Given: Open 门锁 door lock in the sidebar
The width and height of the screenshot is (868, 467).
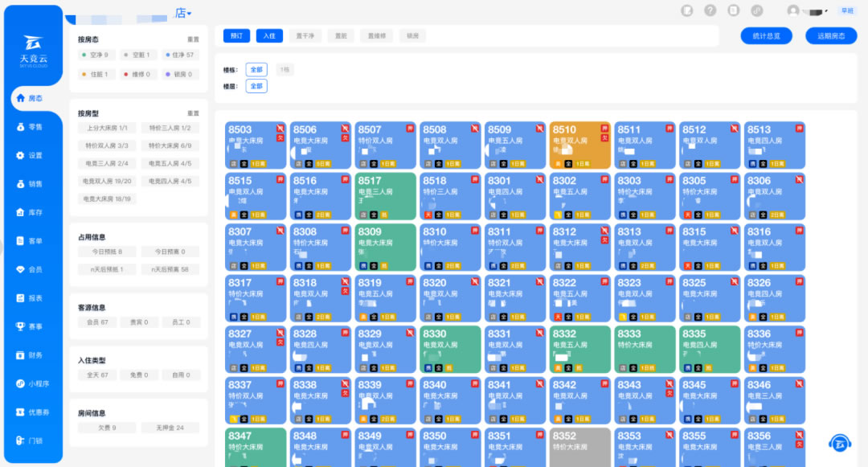Looking at the screenshot, I should [31, 440].
